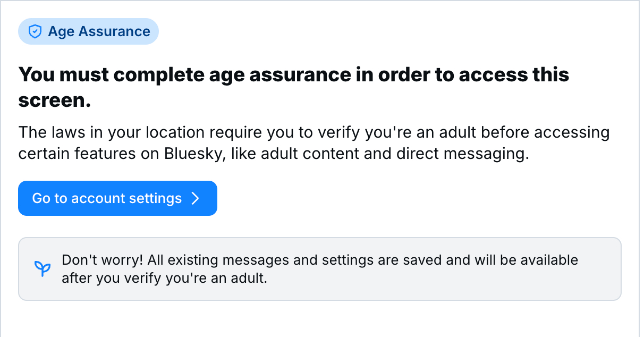
Task: Click the word "screen." in the bold heading
Action: point(55,101)
